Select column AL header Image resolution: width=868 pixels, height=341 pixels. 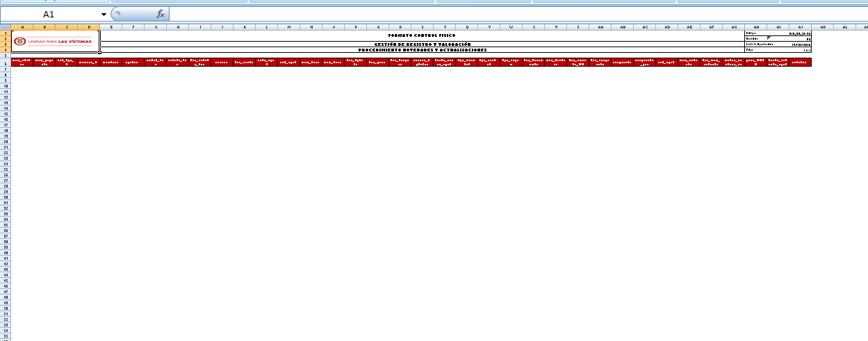coord(845,27)
